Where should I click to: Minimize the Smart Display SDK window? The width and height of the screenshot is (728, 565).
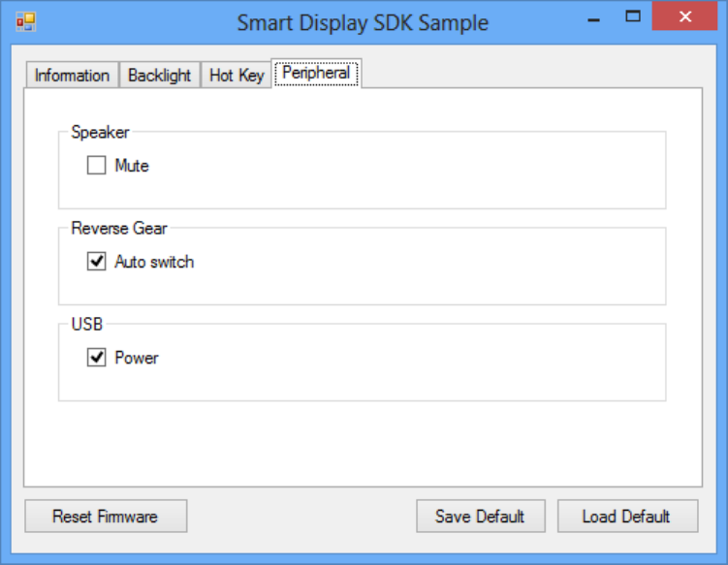coord(594,18)
